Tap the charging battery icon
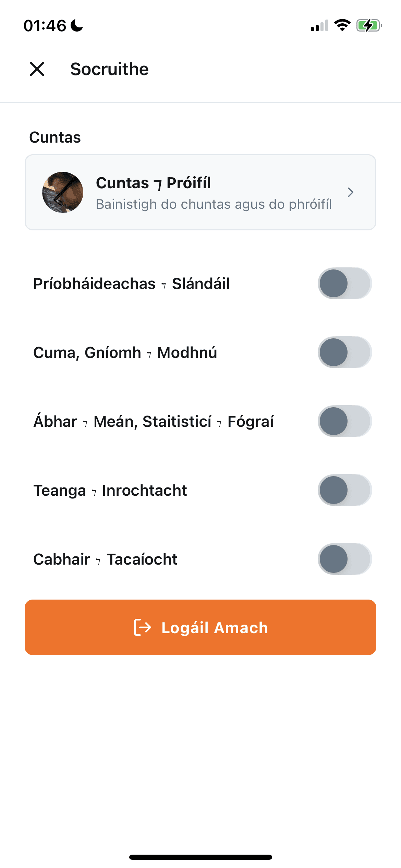 point(369,25)
